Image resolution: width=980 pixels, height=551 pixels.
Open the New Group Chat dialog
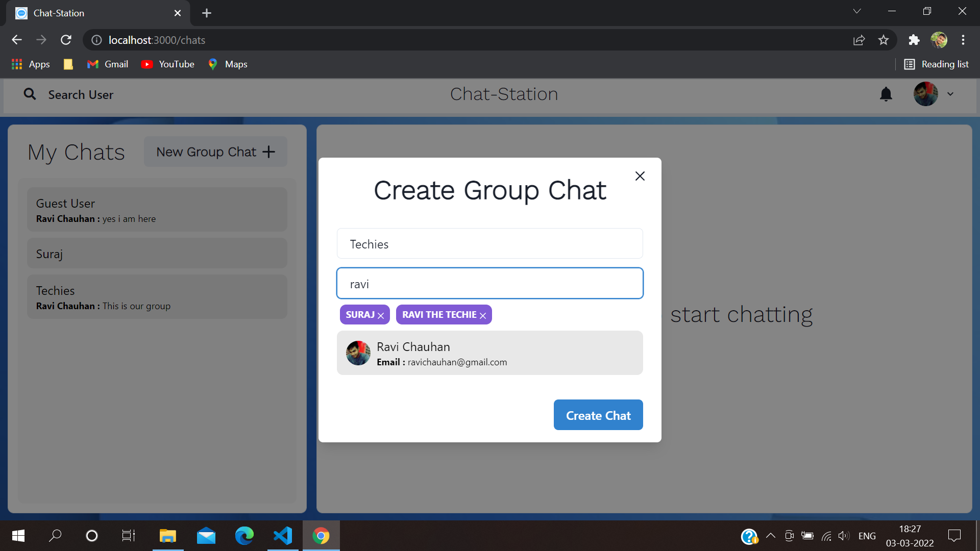(x=215, y=152)
